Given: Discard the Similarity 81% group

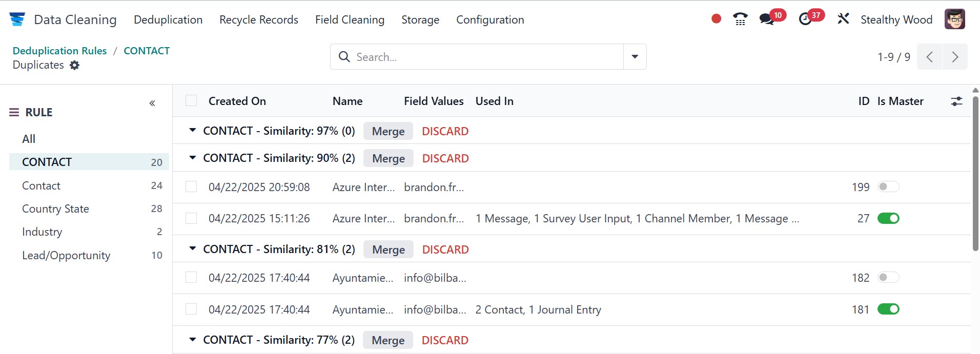Looking at the screenshot, I should coord(445,249).
